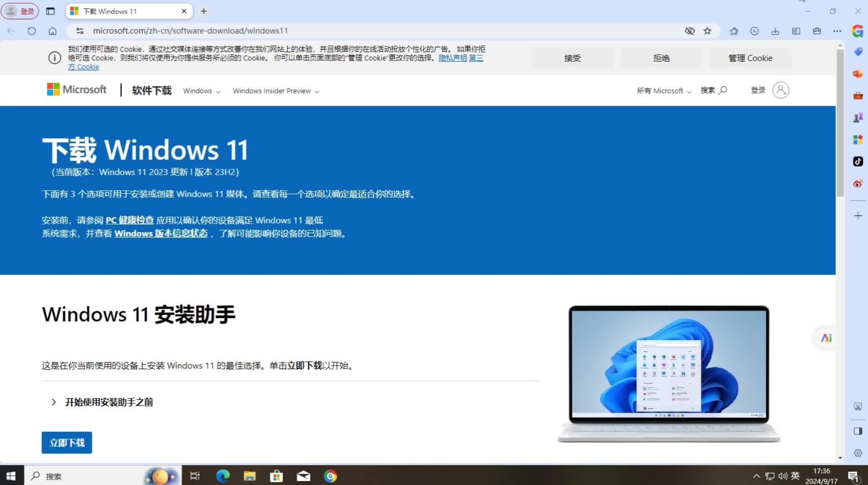Click the Windows 11 laptop image
This screenshot has width=868, height=485.
(x=669, y=374)
